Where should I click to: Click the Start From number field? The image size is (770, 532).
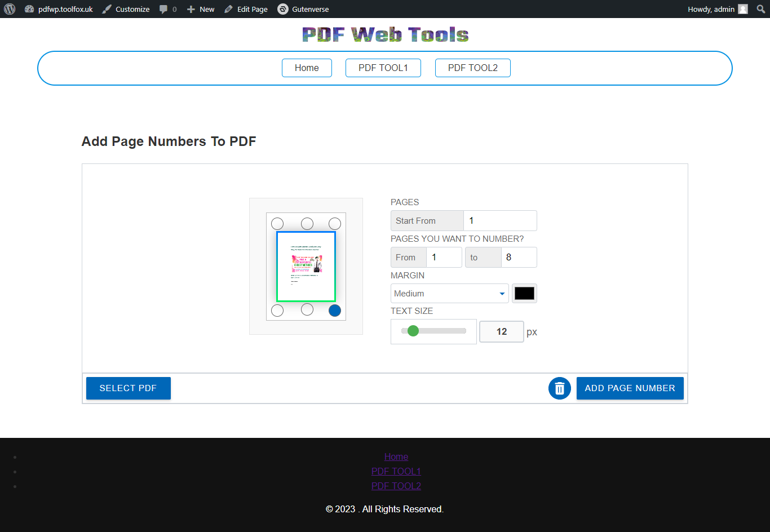[x=499, y=221]
